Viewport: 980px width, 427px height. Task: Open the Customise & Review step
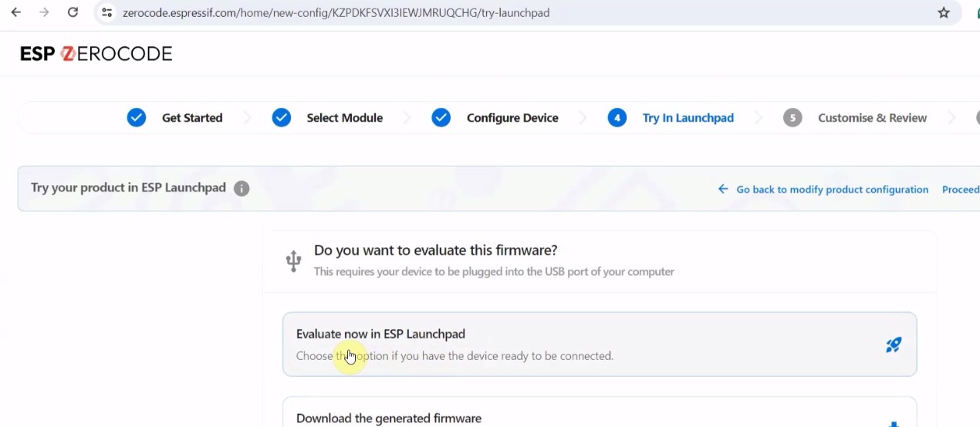coord(872,118)
